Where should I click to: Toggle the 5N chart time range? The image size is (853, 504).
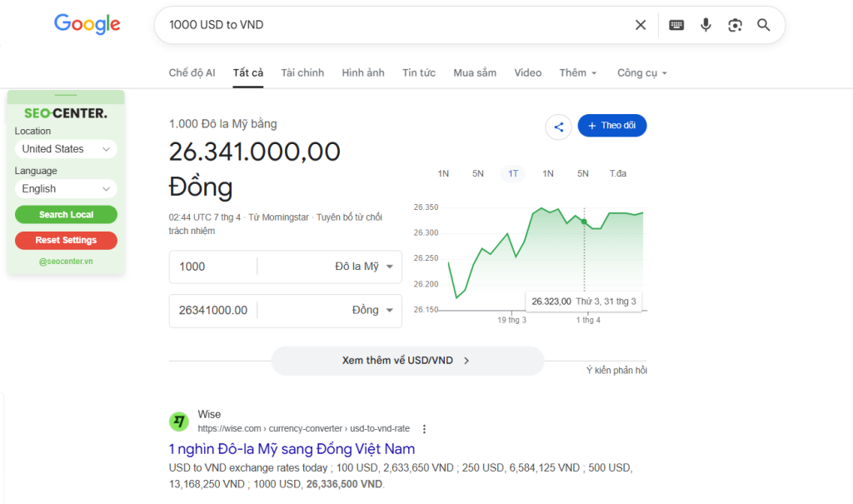tap(477, 173)
